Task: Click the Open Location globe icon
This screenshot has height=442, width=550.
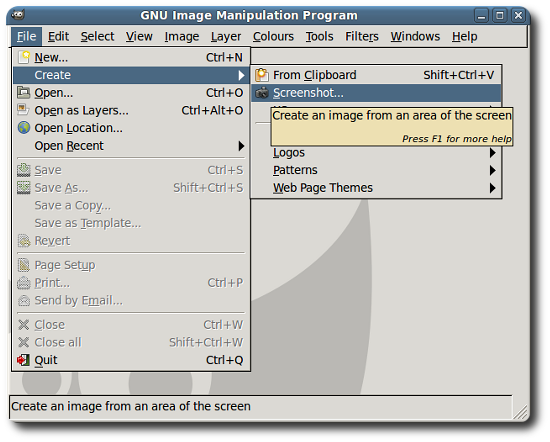Action: coord(24,128)
